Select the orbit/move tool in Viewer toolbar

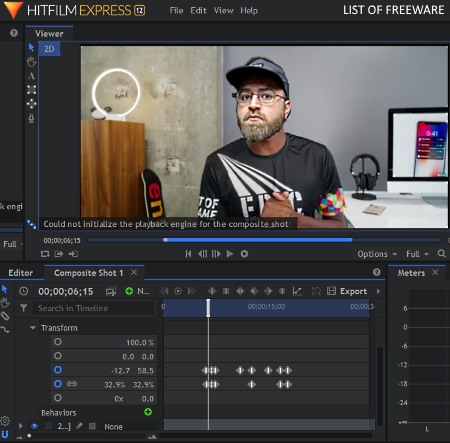(32, 104)
